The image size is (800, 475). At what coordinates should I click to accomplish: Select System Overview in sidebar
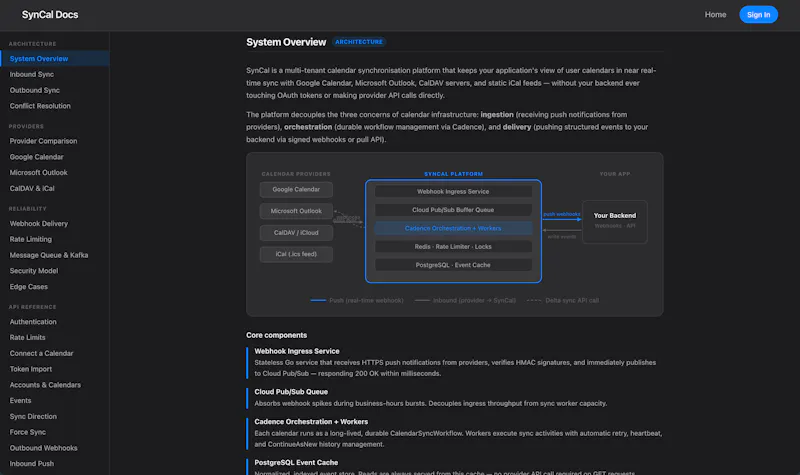[x=55, y=59]
